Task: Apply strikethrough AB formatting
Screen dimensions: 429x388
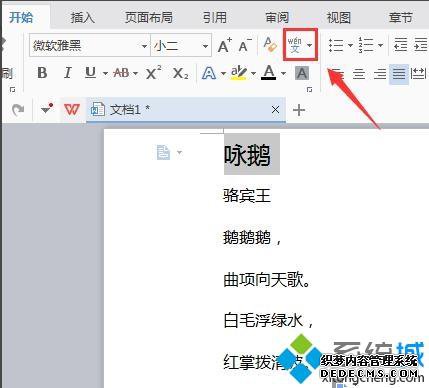Action: click(x=121, y=73)
